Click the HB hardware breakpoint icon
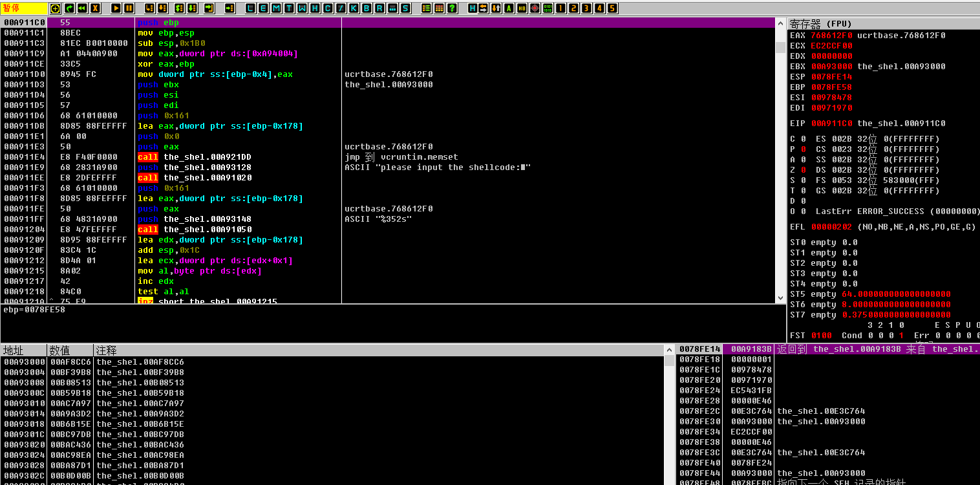This screenshot has width=980, height=485. coord(521,8)
